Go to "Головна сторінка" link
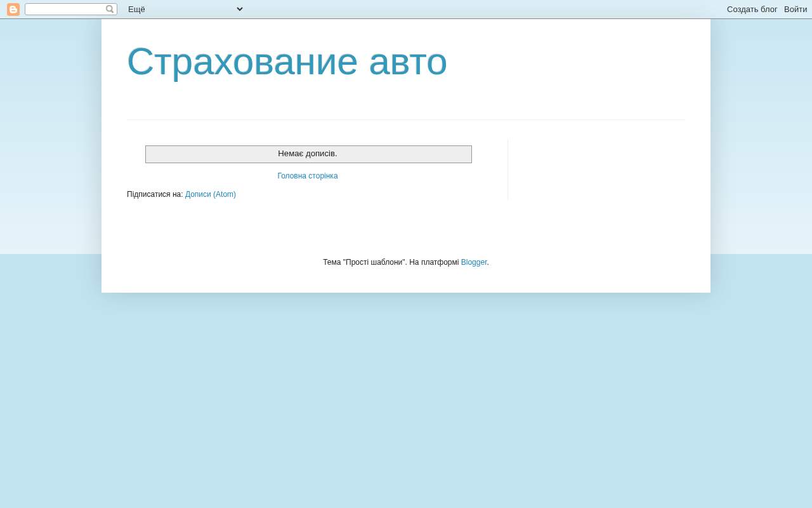The width and height of the screenshot is (812, 508). click(308, 176)
